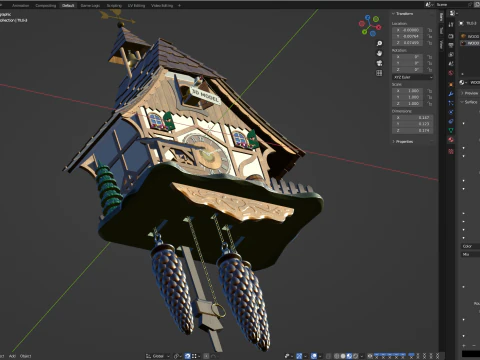Open the Add menu in viewport header
480x360 pixels.
[x=12, y=356]
